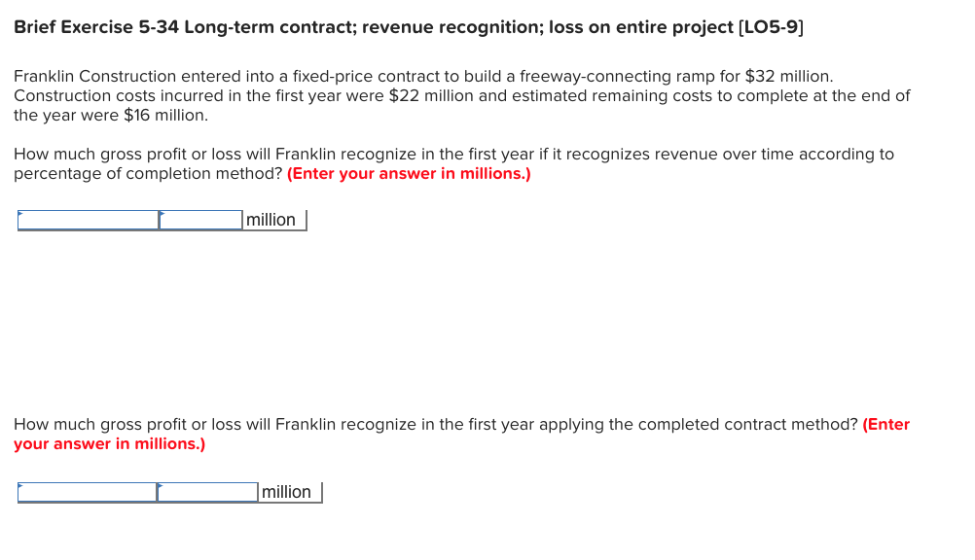
Task: Select the $16 million estimated remaining cost
Action: pos(162,114)
